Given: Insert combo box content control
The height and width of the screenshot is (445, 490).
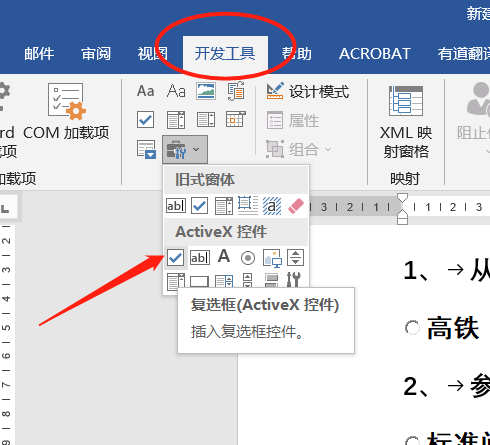Looking at the screenshot, I should (176, 119).
